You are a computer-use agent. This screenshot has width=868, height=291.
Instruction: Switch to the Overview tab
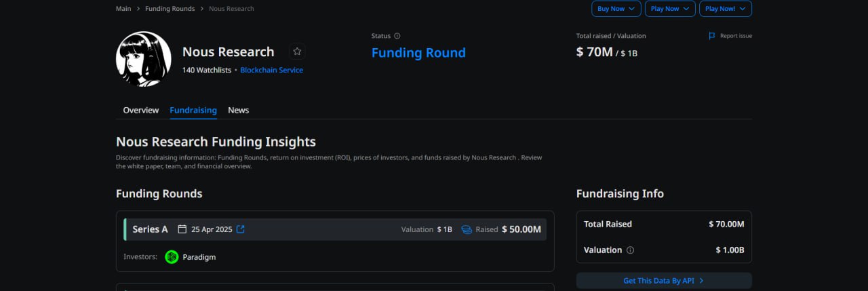[x=141, y=110]
